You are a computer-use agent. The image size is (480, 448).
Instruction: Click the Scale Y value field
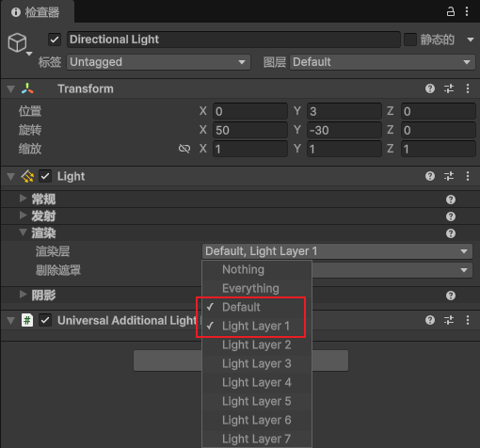pos(344,149)
